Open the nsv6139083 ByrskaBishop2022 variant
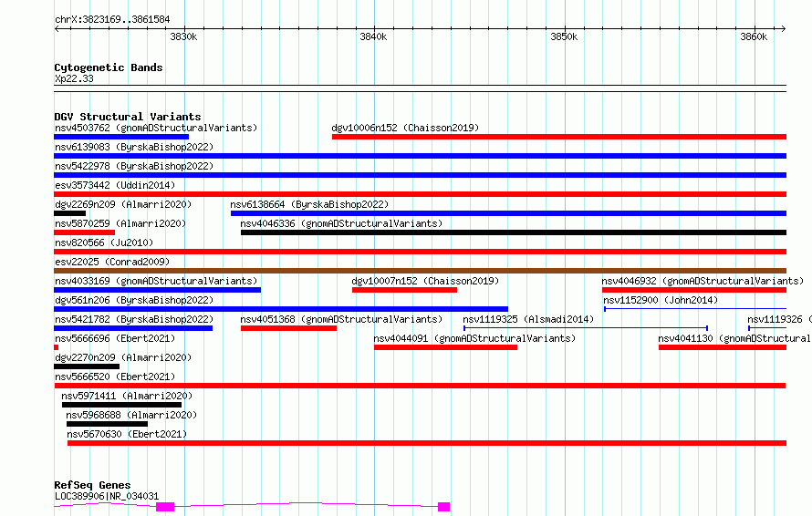812x516 pixels. pos(134,147)
